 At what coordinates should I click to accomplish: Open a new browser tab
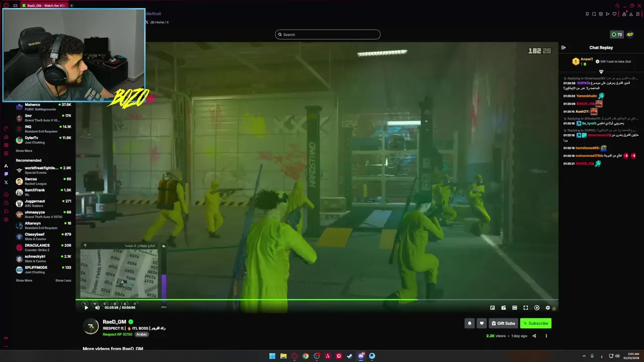[71, 6]
